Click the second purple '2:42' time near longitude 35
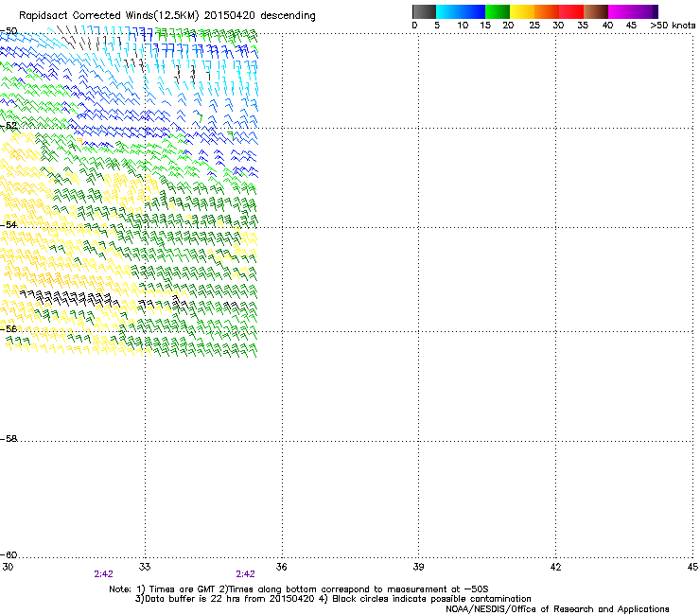The width and height of the screenshot is (700, 615). [x=245, y=574]
